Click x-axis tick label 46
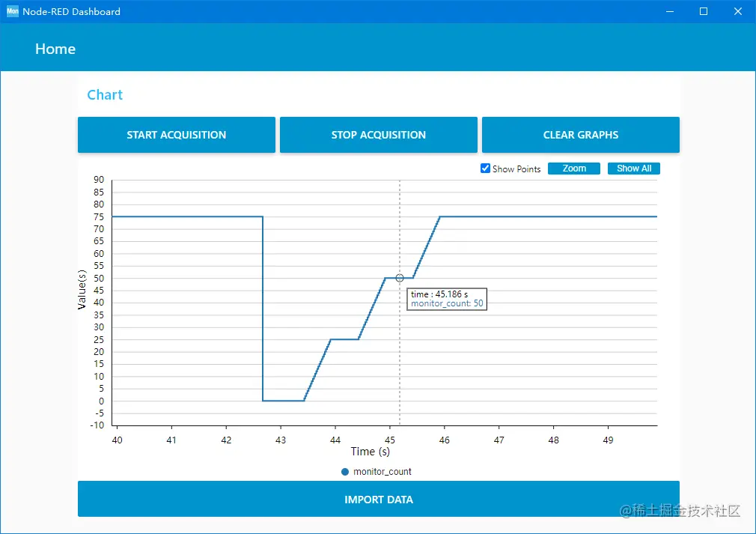 click(x=444, y=440)
